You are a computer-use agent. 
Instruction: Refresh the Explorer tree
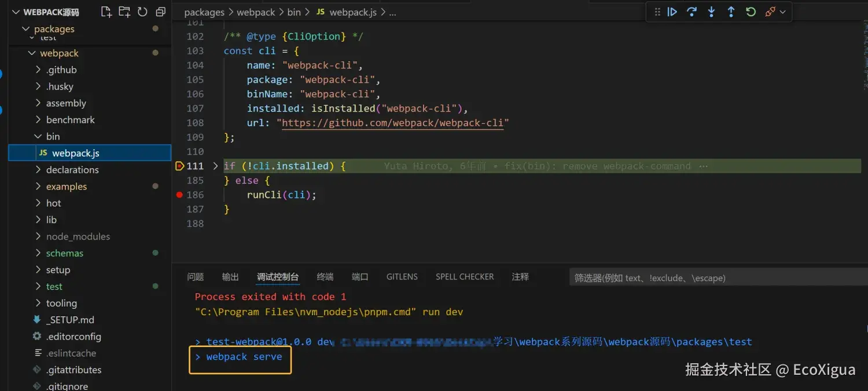click(x=142, y=12)
